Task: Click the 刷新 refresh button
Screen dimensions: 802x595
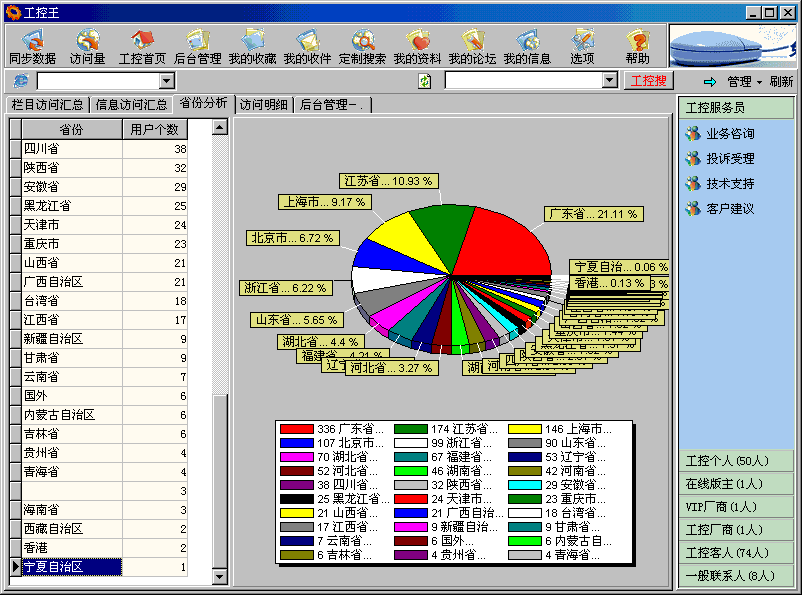Action: [781, 82]
